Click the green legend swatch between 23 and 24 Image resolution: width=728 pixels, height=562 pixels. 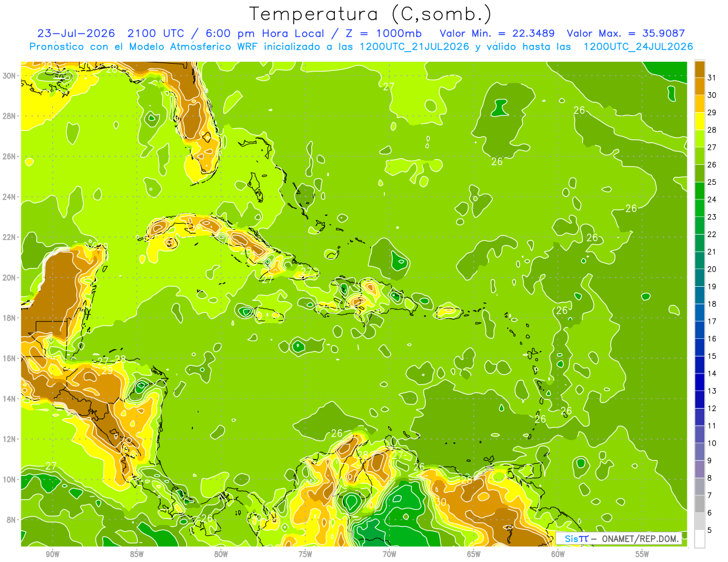click(x=699, y=208)
